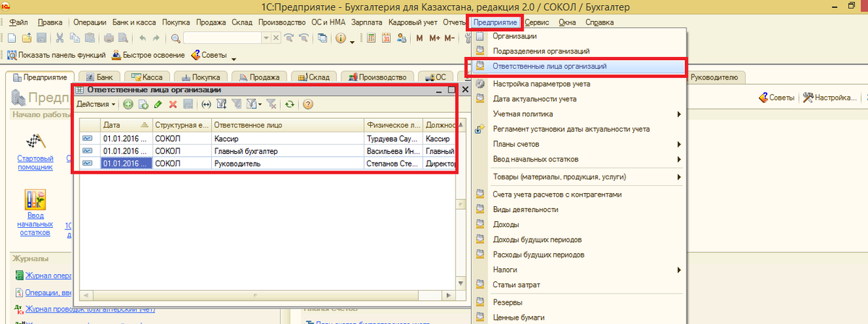Click row icon of the Главный бухгалтер record
This screenshot has width=868, height=324.
pyautogui.click(x=89, y=151)
